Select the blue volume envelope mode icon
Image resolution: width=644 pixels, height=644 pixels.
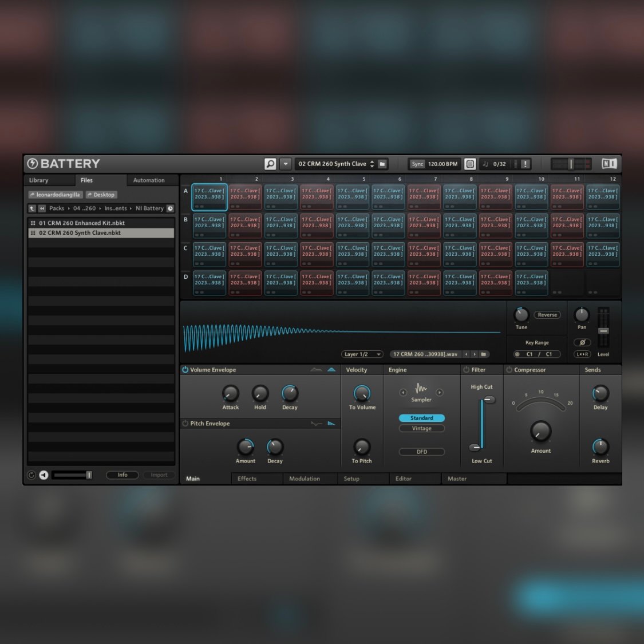click(331, 370)
